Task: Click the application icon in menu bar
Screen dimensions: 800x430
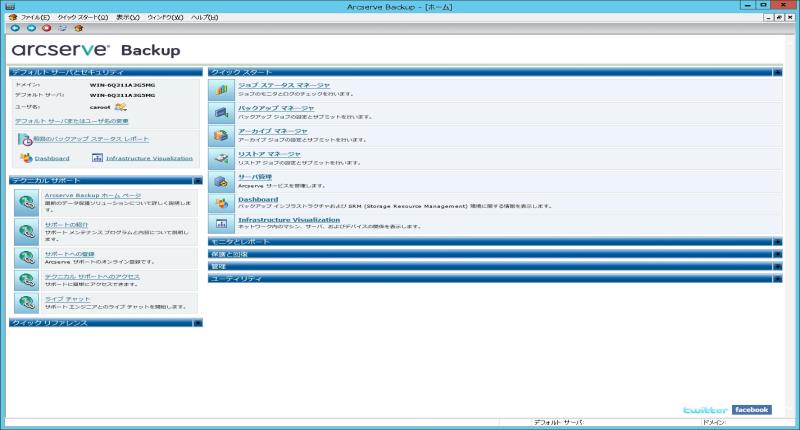Action: [x=13, y=17]
